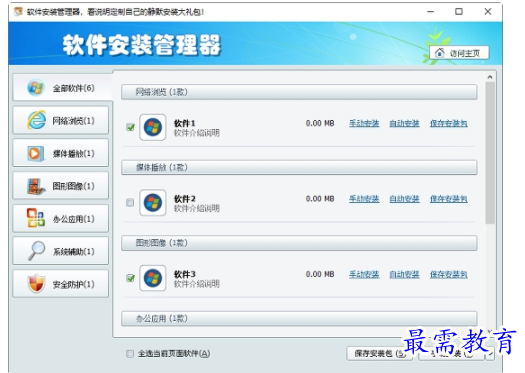Image resolution: width=525 pixels, height=373 pixels.
Task: Close the 软件安装管理器 window
Action: coord(488,12)
